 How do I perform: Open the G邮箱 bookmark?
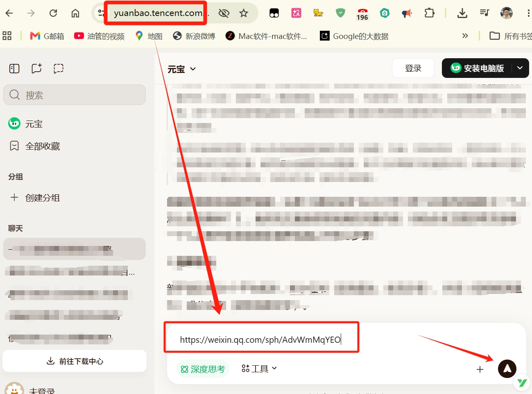[47, 36]
